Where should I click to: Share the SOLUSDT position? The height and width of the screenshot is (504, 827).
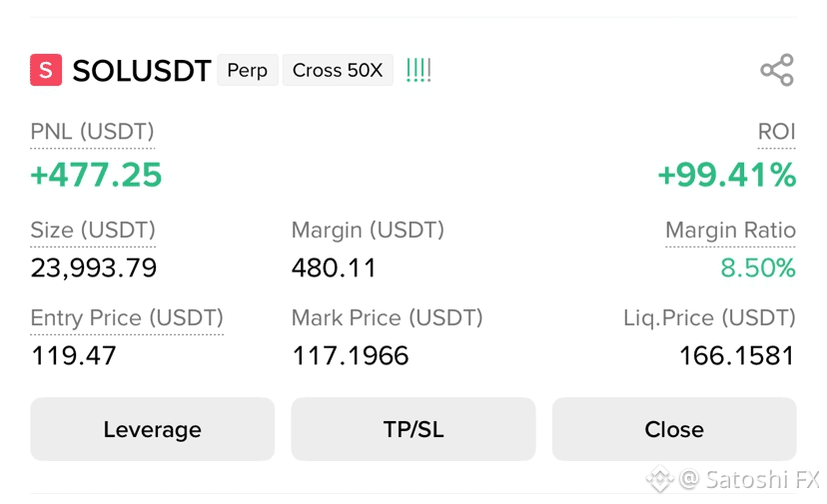[x=777, y=70]
